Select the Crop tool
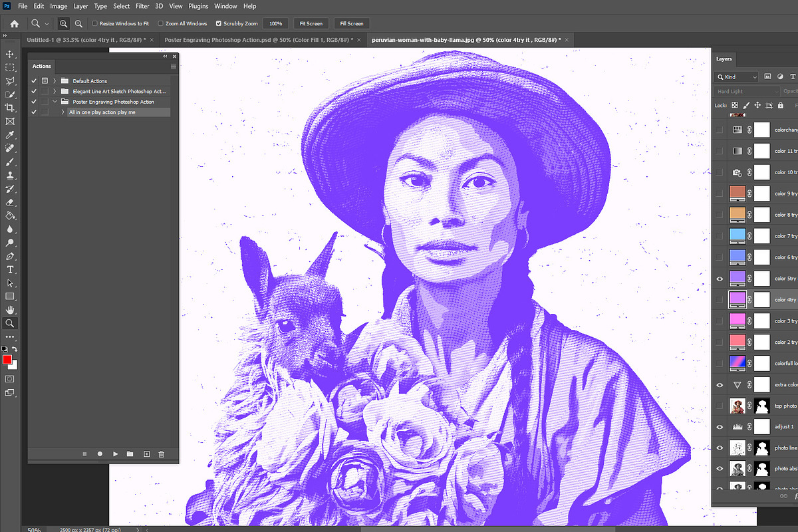Image resolution: width=798 pixels, height=532 pixels. click(x=10, y=108)
